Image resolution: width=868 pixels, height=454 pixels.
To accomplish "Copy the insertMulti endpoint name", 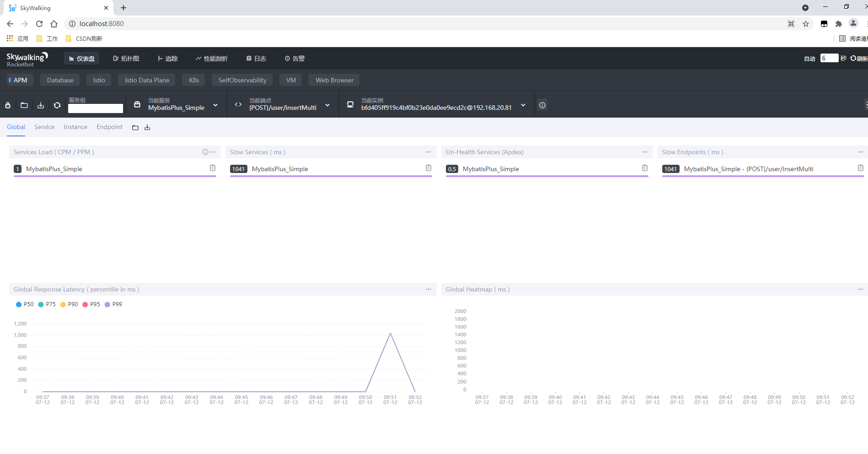I will coord(861,168).
